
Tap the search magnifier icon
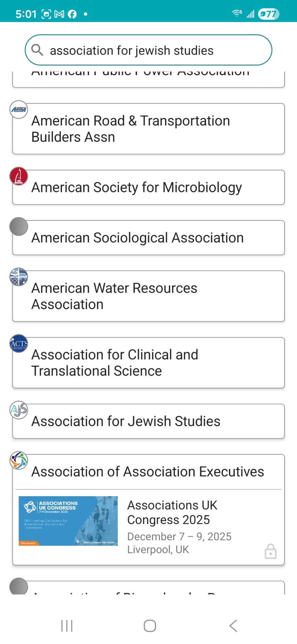[37, 50]
